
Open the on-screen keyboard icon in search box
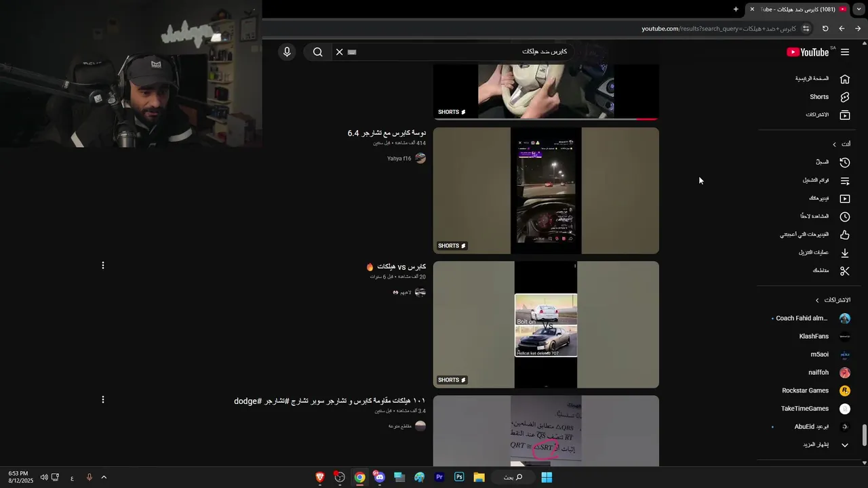[352, 52]
